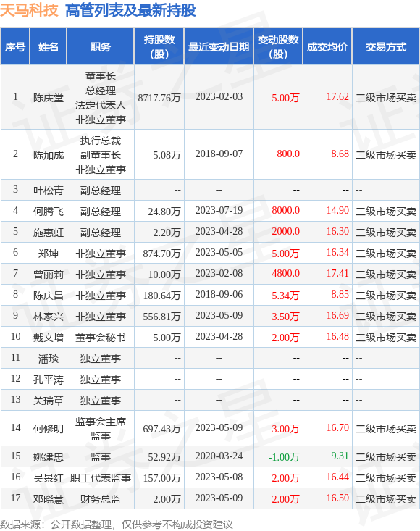Click change amount 800.0
Viewport: 420px width, 531px height.
point(288,154)
